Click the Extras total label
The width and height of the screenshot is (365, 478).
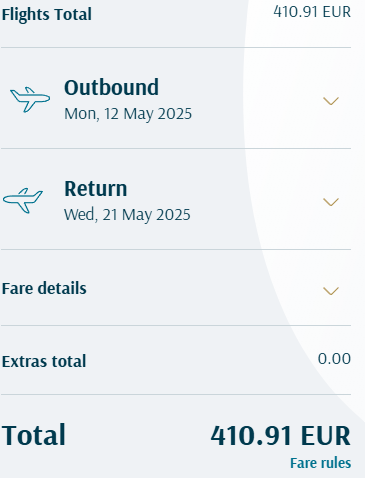pyautogui.click(x=44, y=361)
